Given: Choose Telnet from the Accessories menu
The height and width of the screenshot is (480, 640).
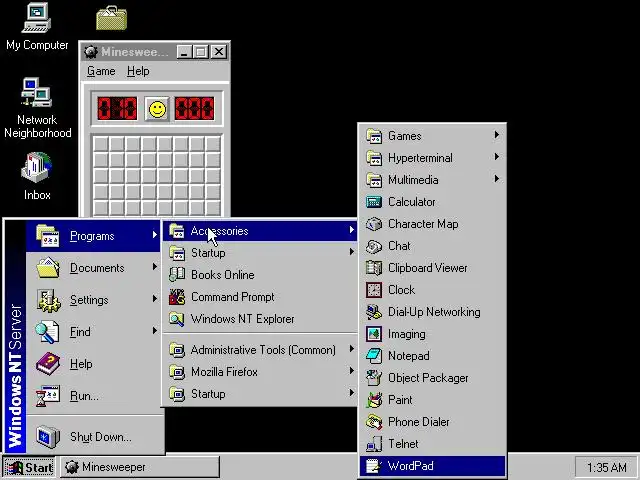Looking at the screenshot, I should point(432,444).
